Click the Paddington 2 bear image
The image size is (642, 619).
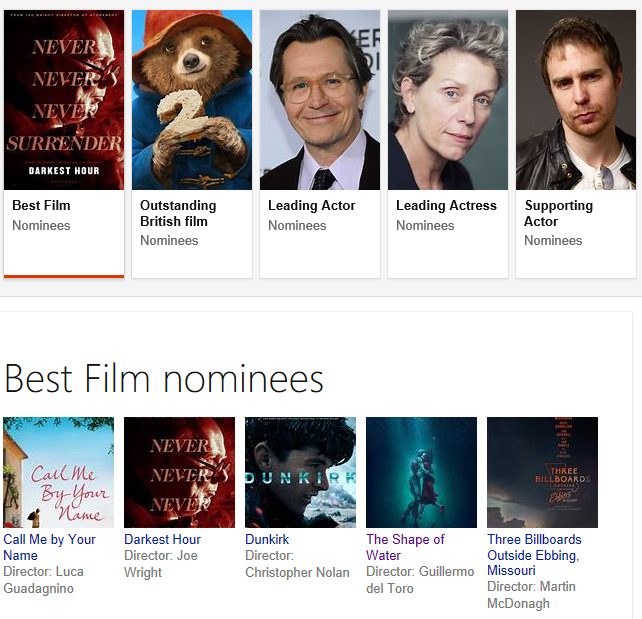[192, 100]
